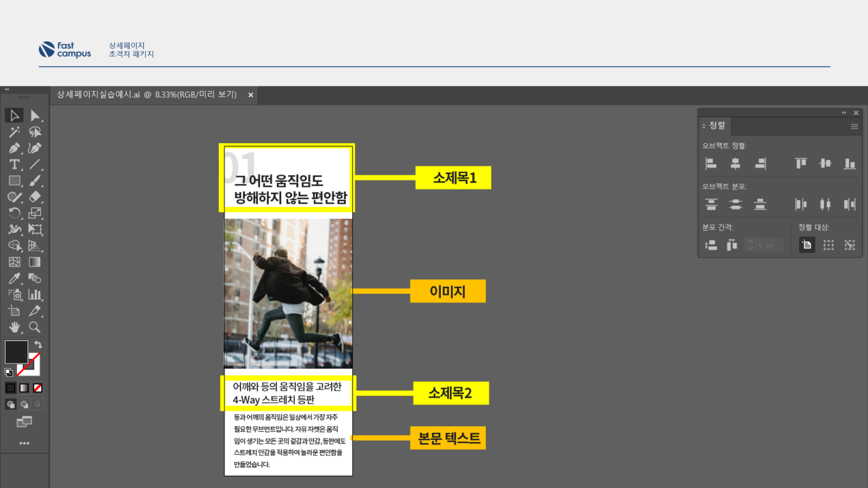The width and height of the screenshot is (868, 488).
Task: Collapse toolbar with top double arrows
Action: (x=7, y=89)
